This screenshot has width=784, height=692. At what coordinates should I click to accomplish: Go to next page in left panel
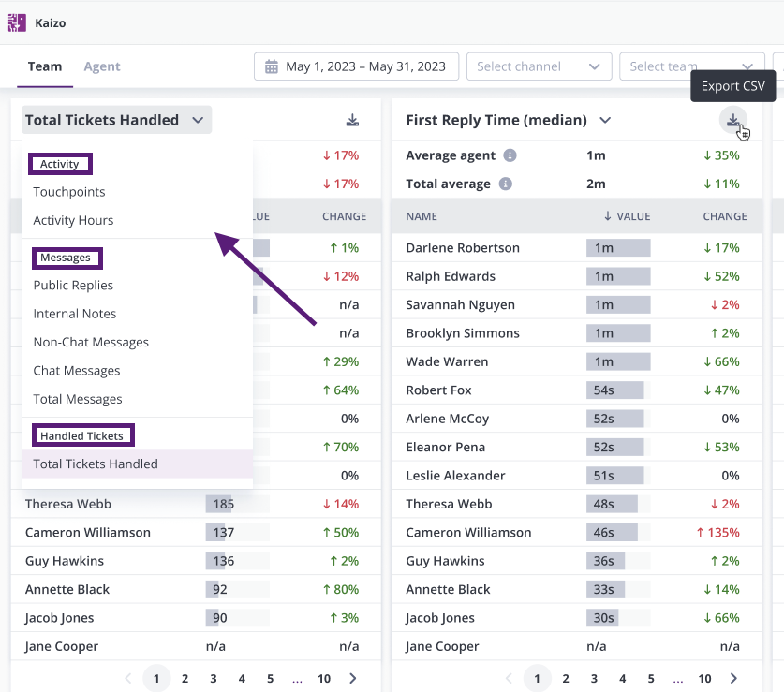point(353,678)
